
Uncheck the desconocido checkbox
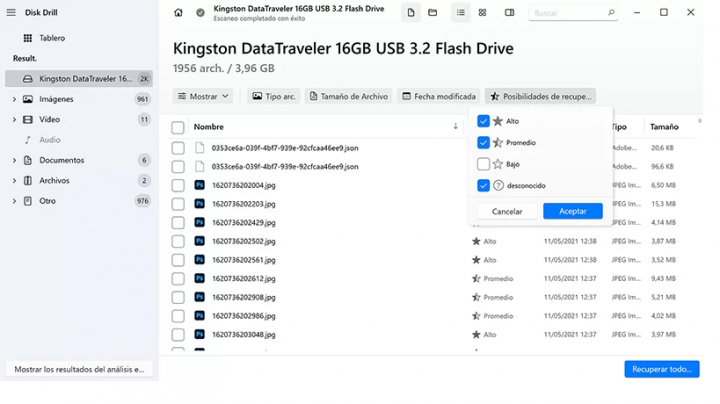[483, 186]
